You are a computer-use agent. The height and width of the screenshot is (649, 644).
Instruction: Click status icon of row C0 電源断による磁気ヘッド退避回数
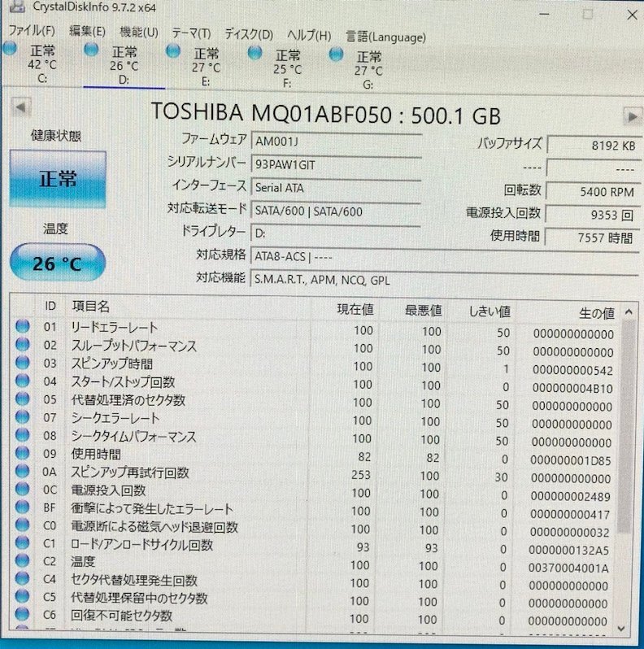[x=22, y=525]
